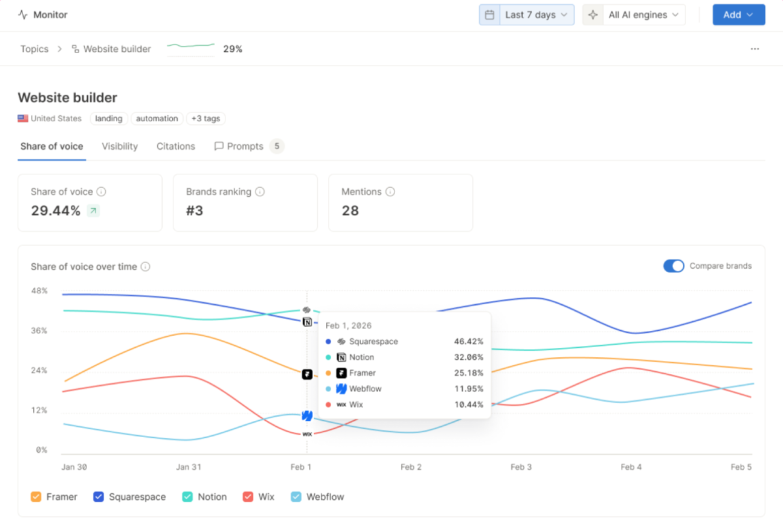The height and width of the screenshot is (532, 783).
Task: Uncheck the Framer legend checkbox
Action: (37, 497)
